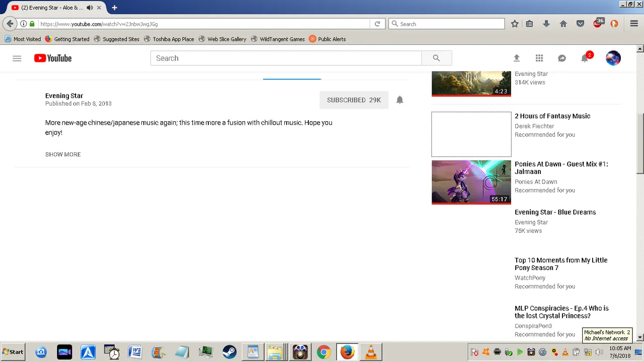Viewport: 644px width, 362px height.
Task: Click the YouTube search magnifier button
Action: pos(436,58)
